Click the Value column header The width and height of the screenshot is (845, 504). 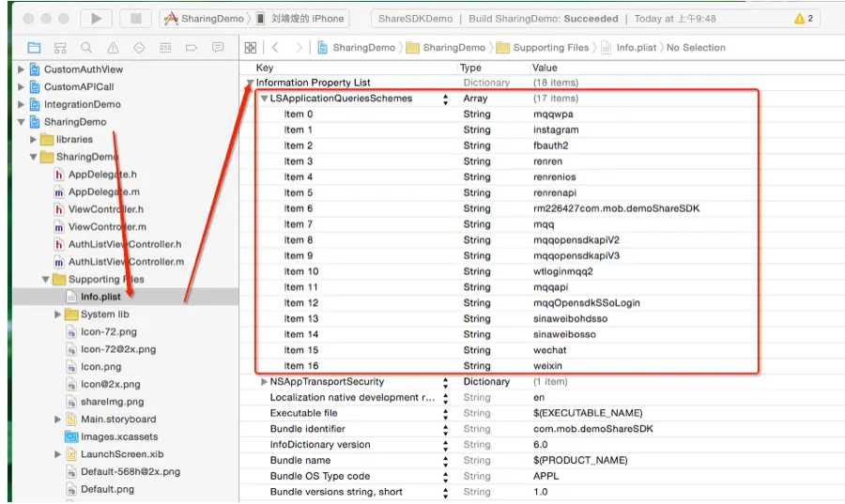545,68
